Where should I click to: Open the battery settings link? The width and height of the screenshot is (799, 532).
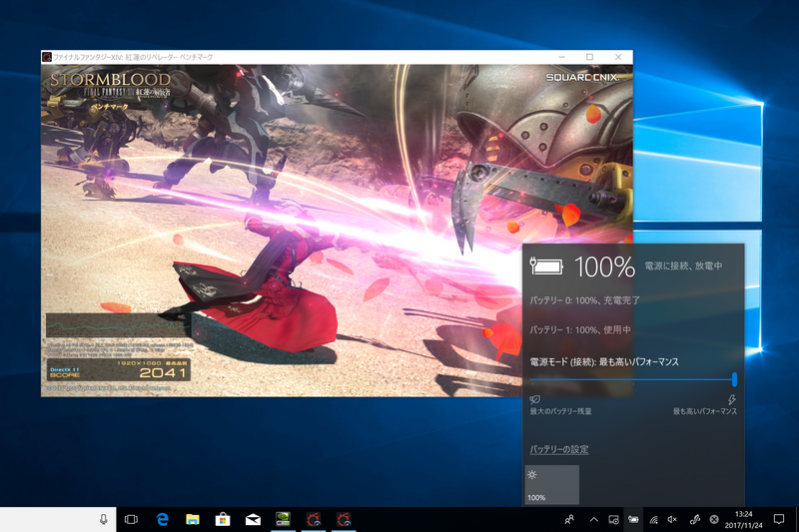click(559, 449)
